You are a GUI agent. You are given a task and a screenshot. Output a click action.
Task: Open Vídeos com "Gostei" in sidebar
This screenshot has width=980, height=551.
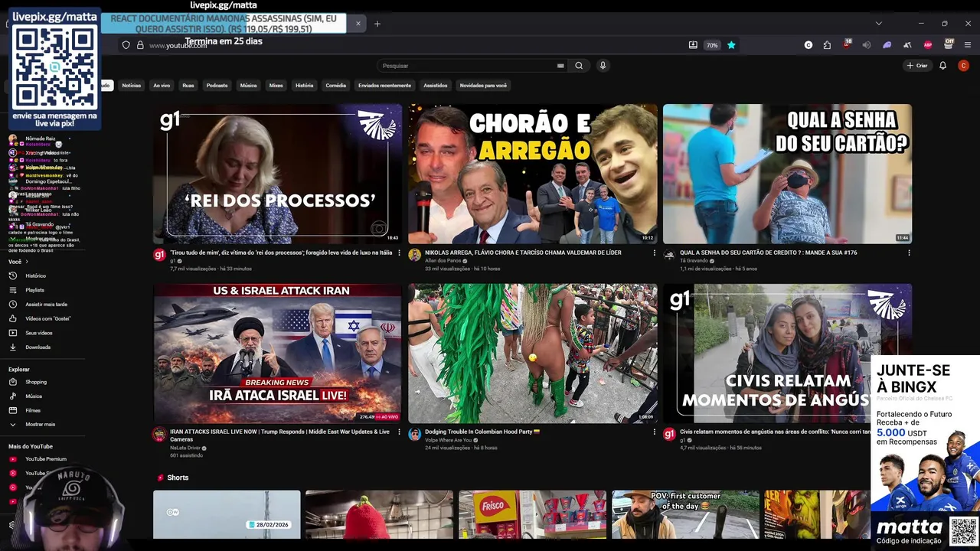pos(47,318)
